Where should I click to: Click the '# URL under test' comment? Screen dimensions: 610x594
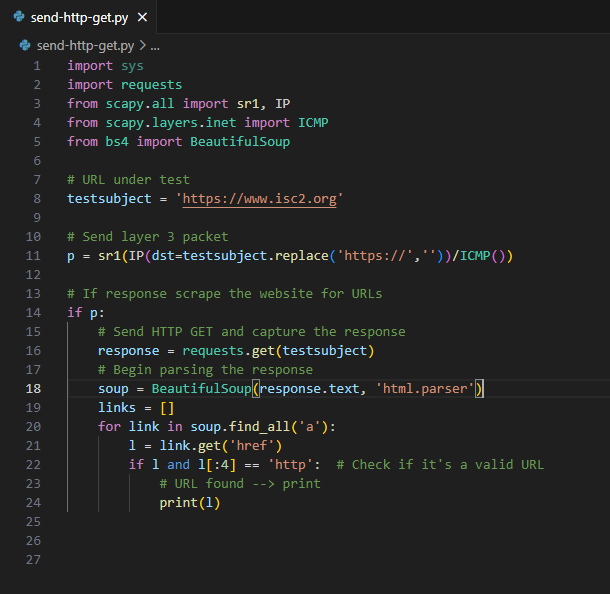point(128,180)
